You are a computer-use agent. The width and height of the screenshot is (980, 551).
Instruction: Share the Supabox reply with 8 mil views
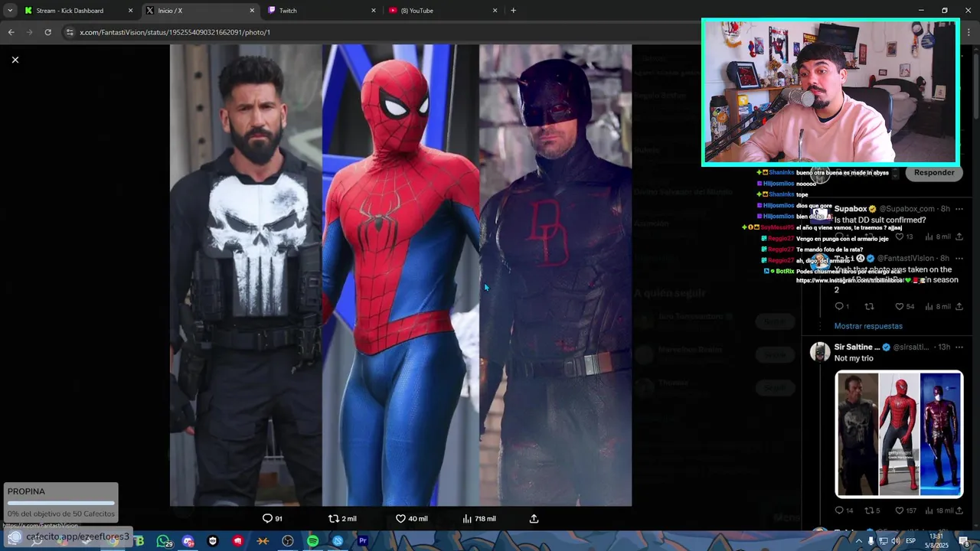[x=959, y=237]
